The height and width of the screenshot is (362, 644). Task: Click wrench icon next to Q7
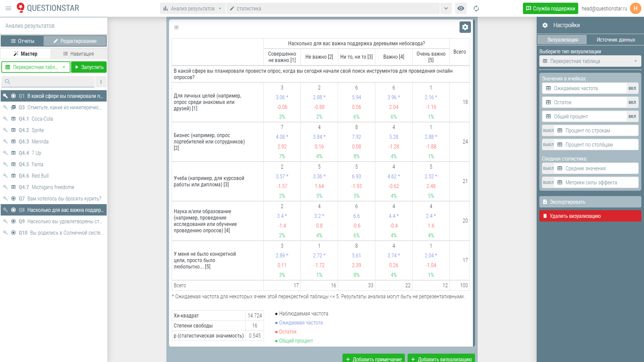5,198
